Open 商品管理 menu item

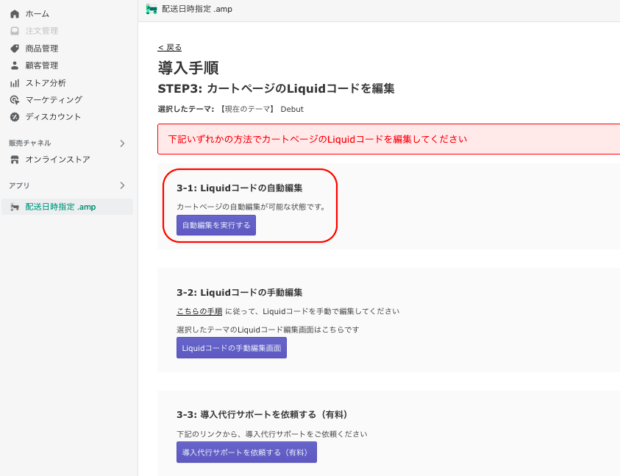coord(42,48)
